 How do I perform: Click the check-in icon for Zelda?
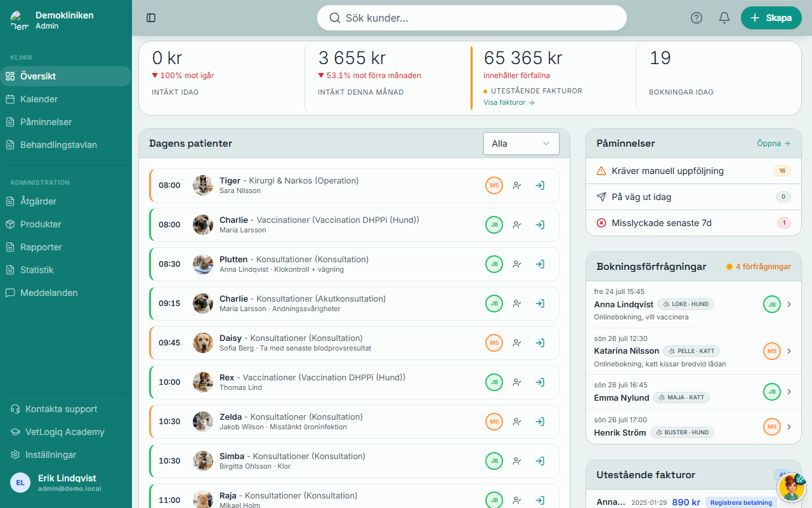coord(540,422)
